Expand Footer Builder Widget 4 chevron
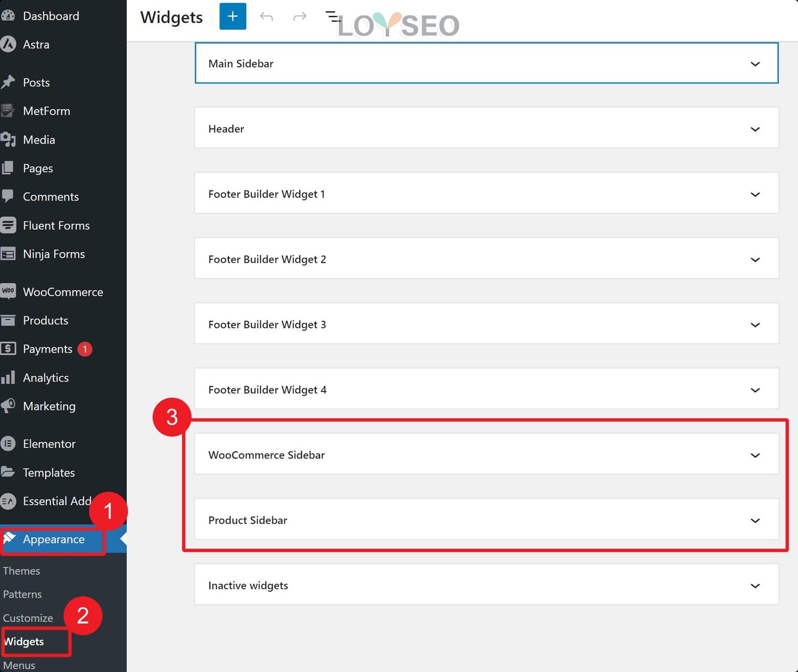 [x=755, y=390]
